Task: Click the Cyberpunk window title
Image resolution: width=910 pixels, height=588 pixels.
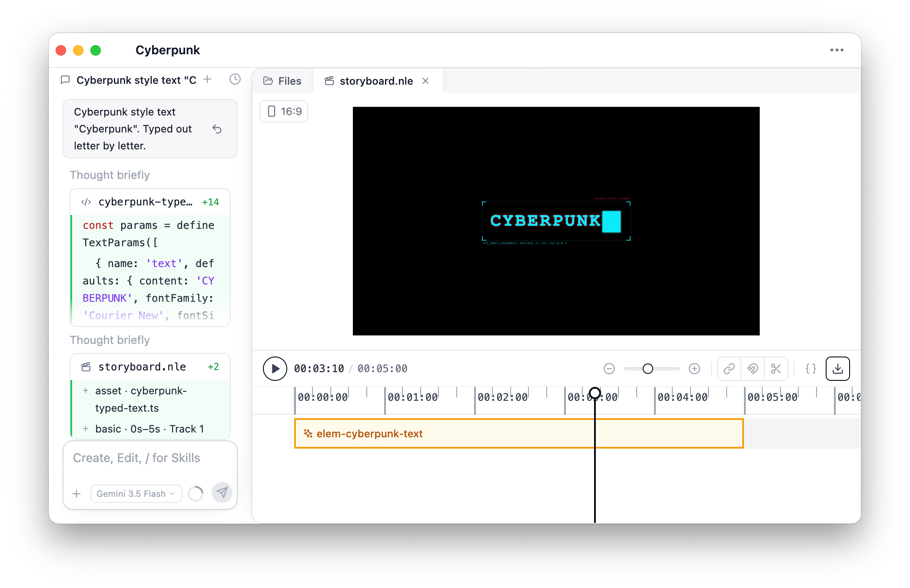Action: click(168, 50)
